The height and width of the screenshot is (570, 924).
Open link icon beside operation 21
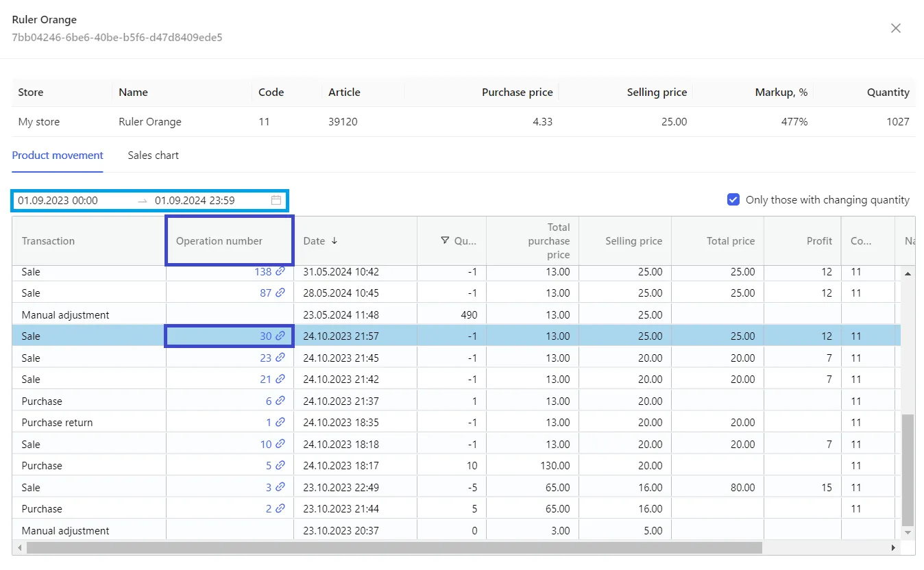[280, 380]
